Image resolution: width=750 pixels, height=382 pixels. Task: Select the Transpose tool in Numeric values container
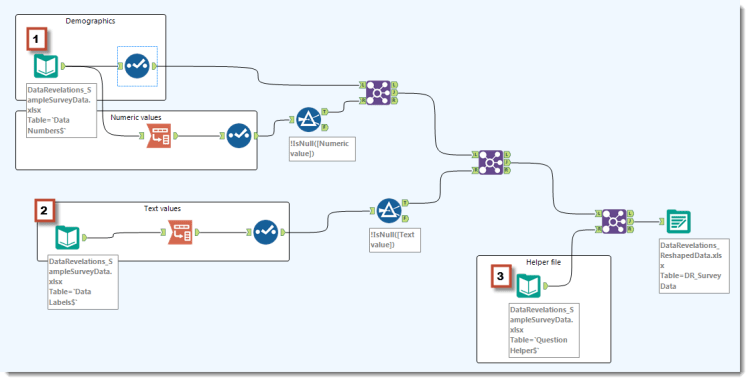coord(159,136)
